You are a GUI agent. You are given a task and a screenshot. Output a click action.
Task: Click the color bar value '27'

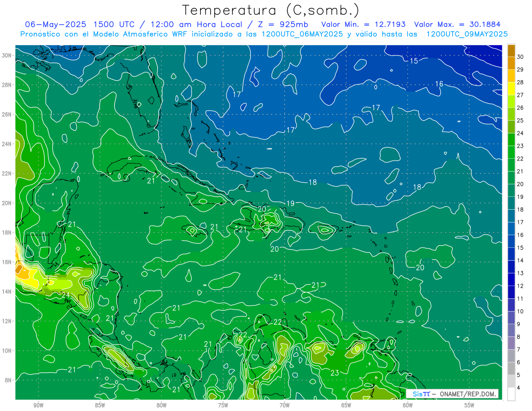pos(520,95)
